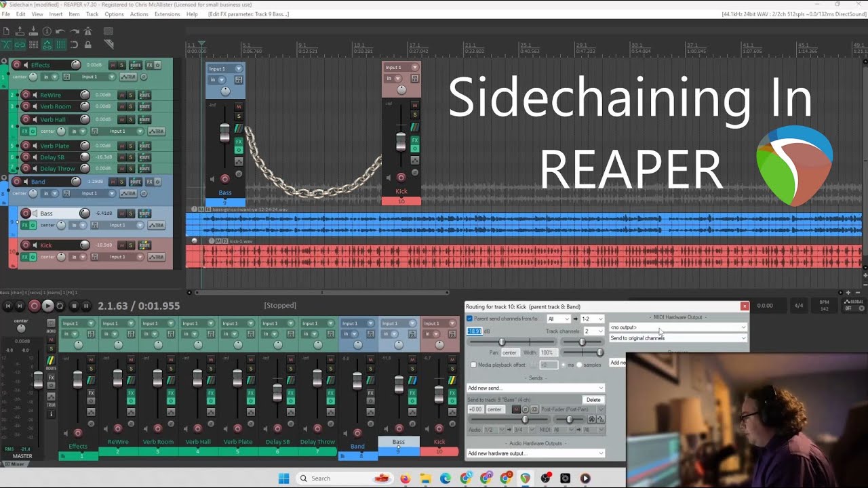Image resolution: width=868 pixels, height=488 pixels.
Task: Click the record button in the transport
Action: (34, 306)
